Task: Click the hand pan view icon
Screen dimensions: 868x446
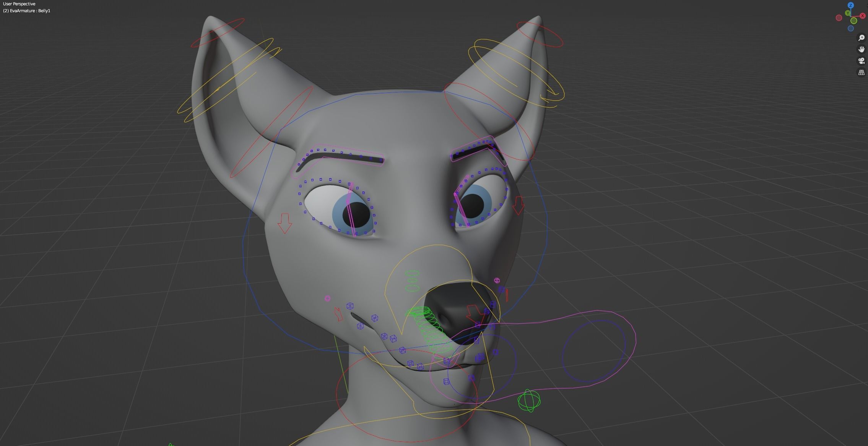Action: 861,49
